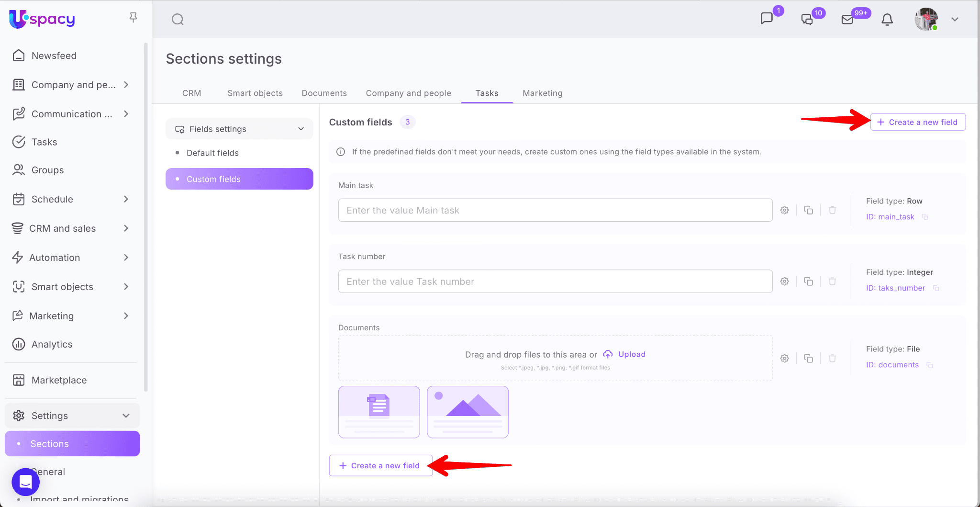Open chat conversations with 10 badge

[807, 19]
